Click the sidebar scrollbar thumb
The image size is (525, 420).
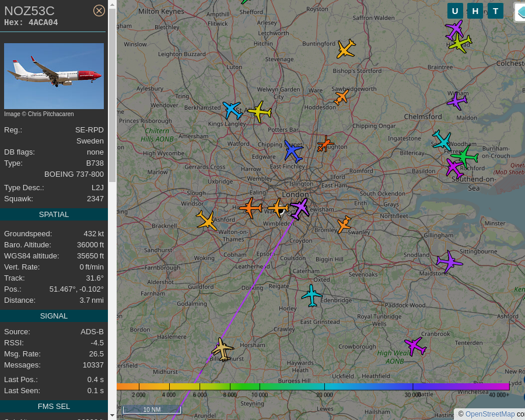coord(112,95)
